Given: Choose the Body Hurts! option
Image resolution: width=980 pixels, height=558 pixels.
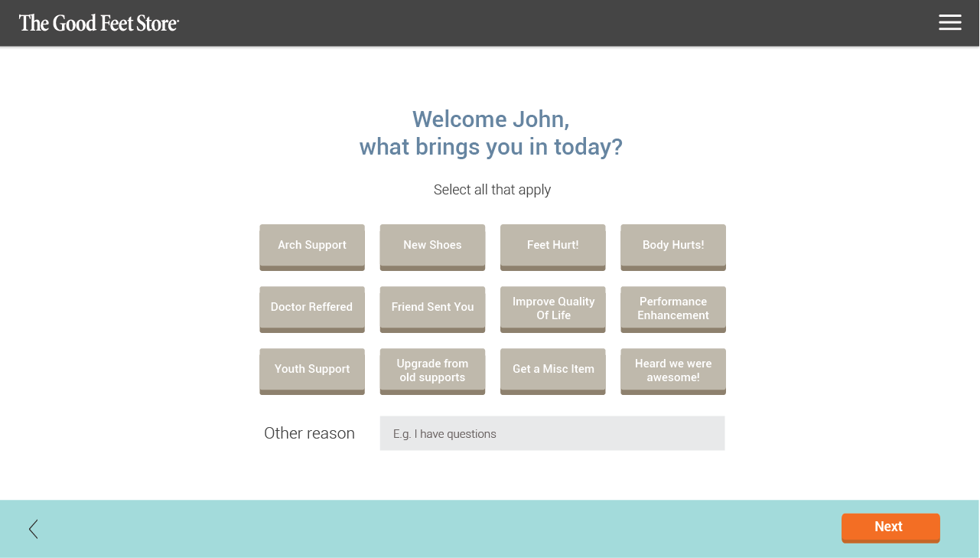Looking at the screenshot, I should pos(673,246).
